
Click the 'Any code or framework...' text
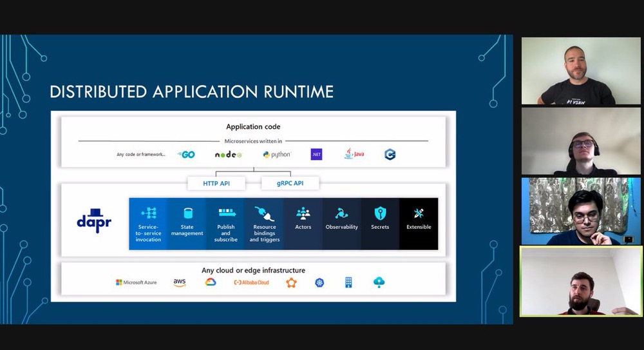(x=141, y=155)
